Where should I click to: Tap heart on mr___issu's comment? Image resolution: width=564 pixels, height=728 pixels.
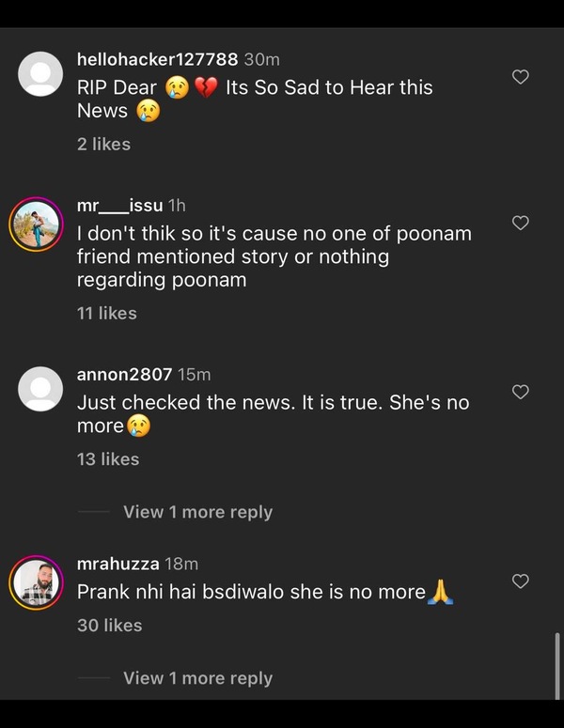[520, 223]
